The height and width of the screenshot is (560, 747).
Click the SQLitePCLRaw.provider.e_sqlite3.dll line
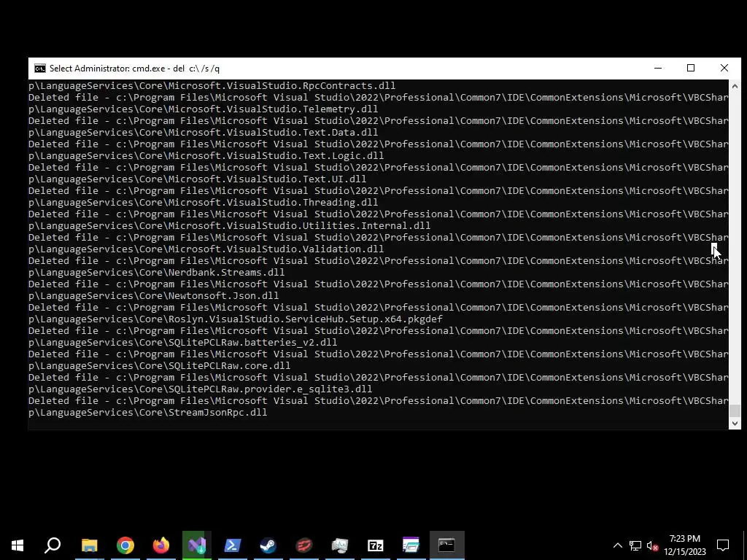click(201, 389)
